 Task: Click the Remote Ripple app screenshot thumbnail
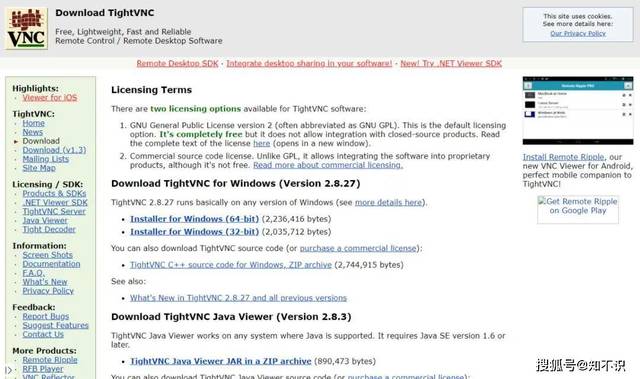[578, 110]
